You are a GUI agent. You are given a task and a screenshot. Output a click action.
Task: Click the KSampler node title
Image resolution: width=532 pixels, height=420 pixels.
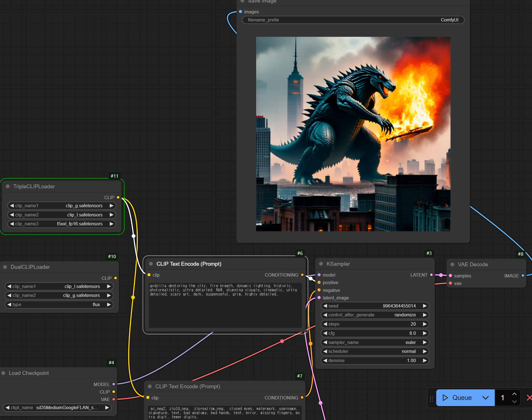(x=338, y=264)
